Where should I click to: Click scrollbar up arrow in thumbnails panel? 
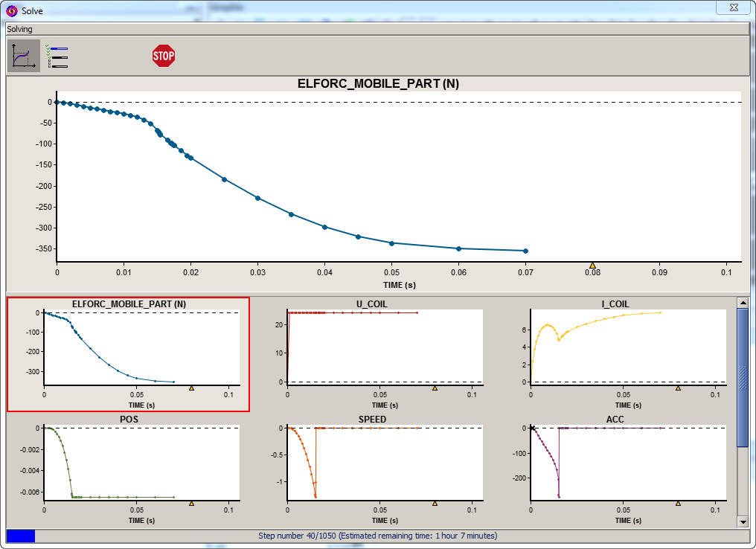click(743, 302)
